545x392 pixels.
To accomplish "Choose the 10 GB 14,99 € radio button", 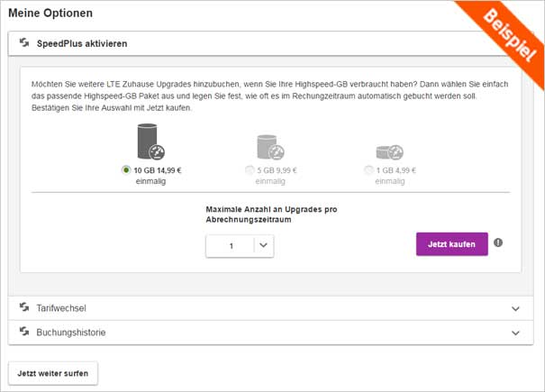I will [x=125, y=169].
